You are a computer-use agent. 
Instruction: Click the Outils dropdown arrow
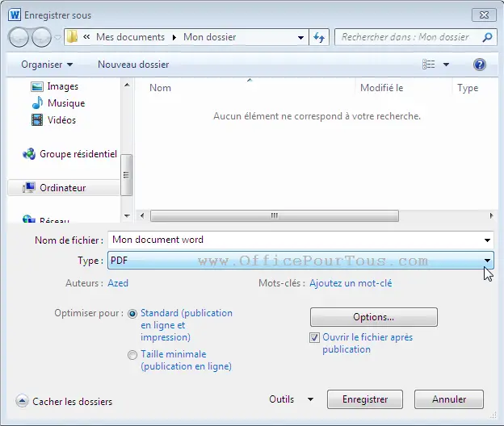pos(310,399)
